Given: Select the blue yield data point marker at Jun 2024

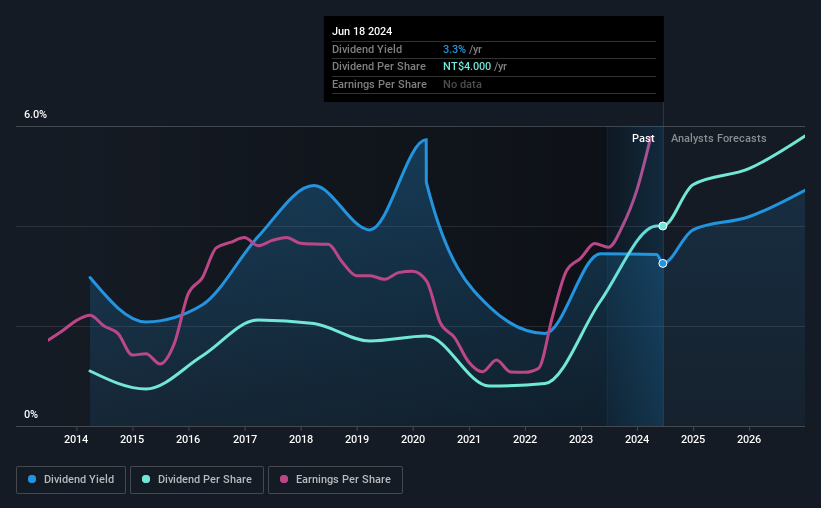Looking at the screenshot, I should click(x=663, y=263).
